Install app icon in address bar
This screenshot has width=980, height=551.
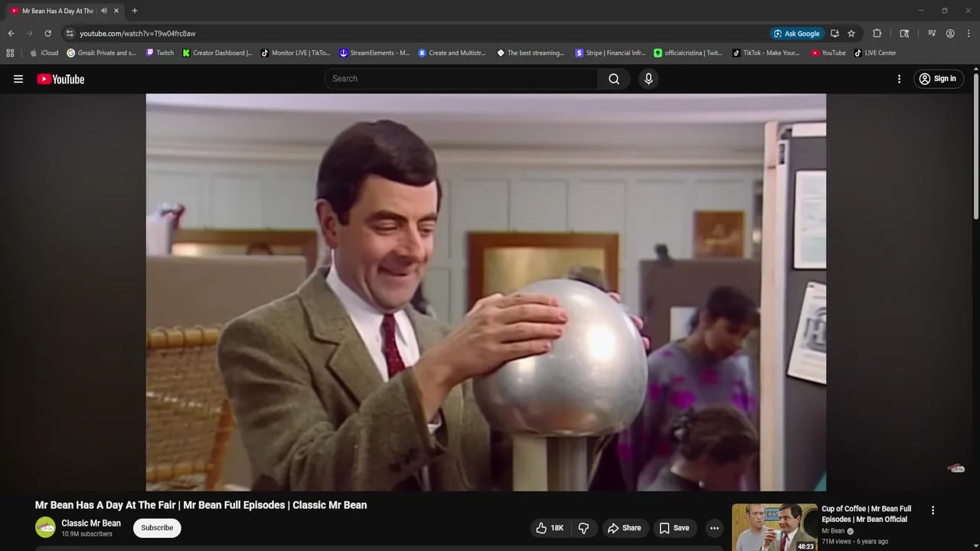click(835, 34)
